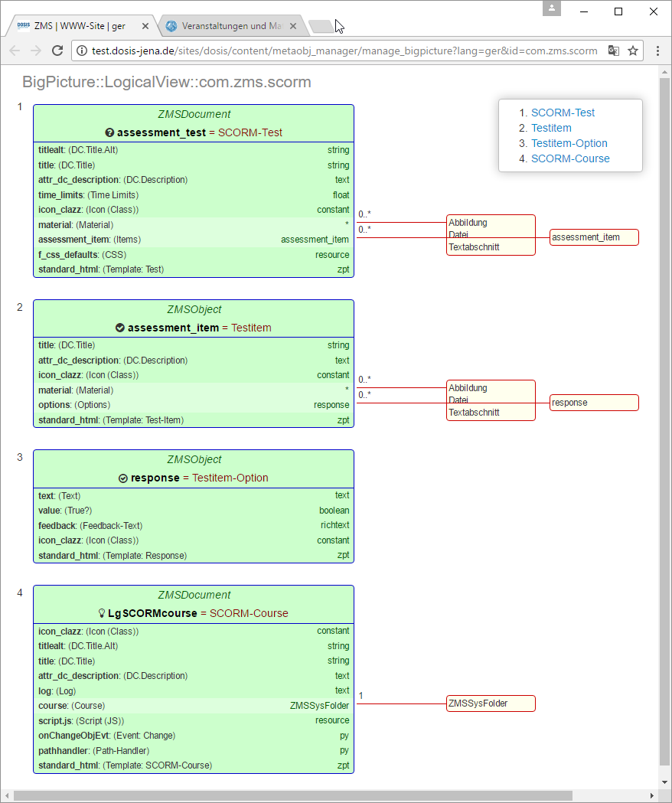Click the script.js: (Script (JS)) row
This screenshot has width=672, height=803.
click(x=194, y=720)
